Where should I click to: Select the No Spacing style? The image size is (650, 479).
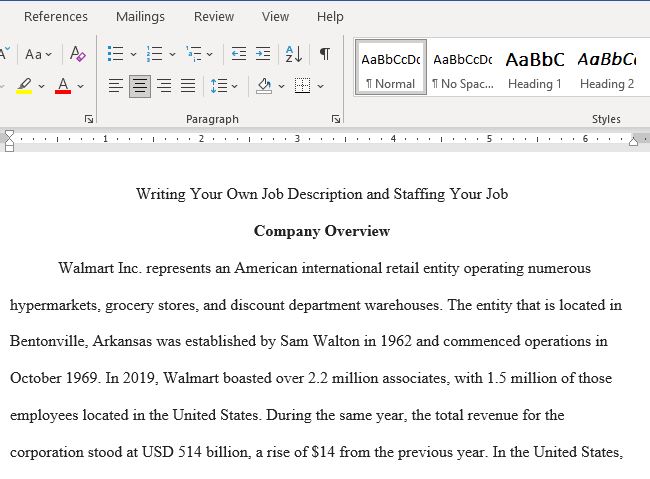(x=463, y=67)
